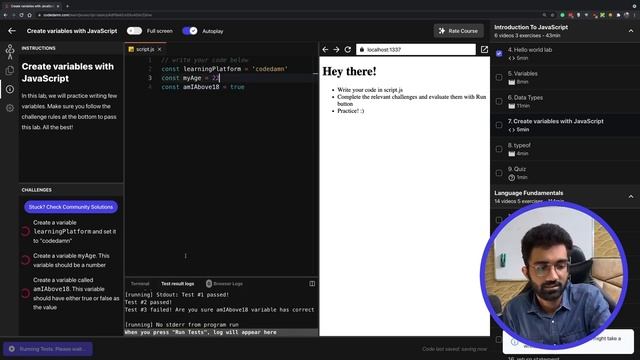The image size is (640, 360).
Task: Check the 8. typeof lesson checkbox
Action: tap(499, 149)
